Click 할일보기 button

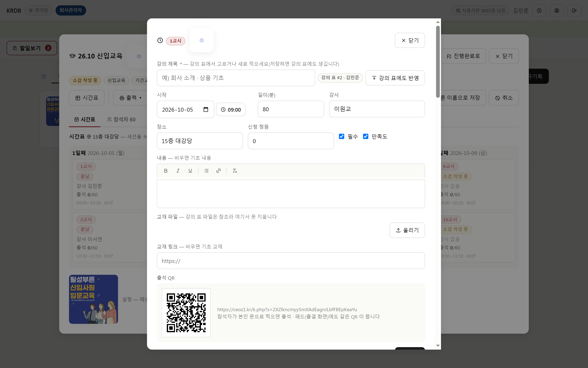pyautogui.click(x=32, y=48)
